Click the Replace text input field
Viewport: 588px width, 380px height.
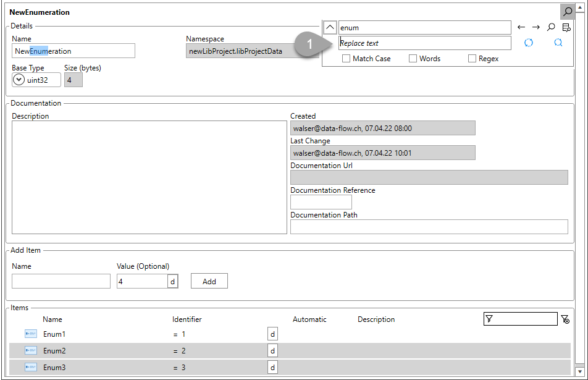tap(425, 43)
